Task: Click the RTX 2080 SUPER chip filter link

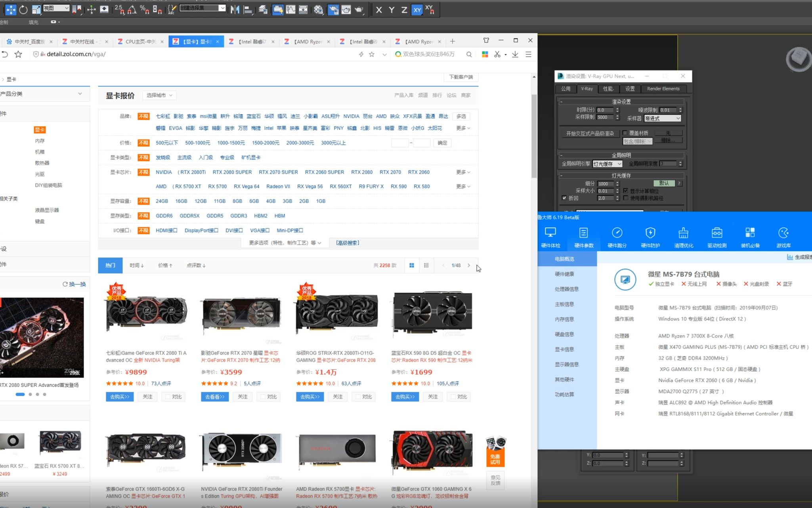Action: pyautogui.click(x=232, y=172)
